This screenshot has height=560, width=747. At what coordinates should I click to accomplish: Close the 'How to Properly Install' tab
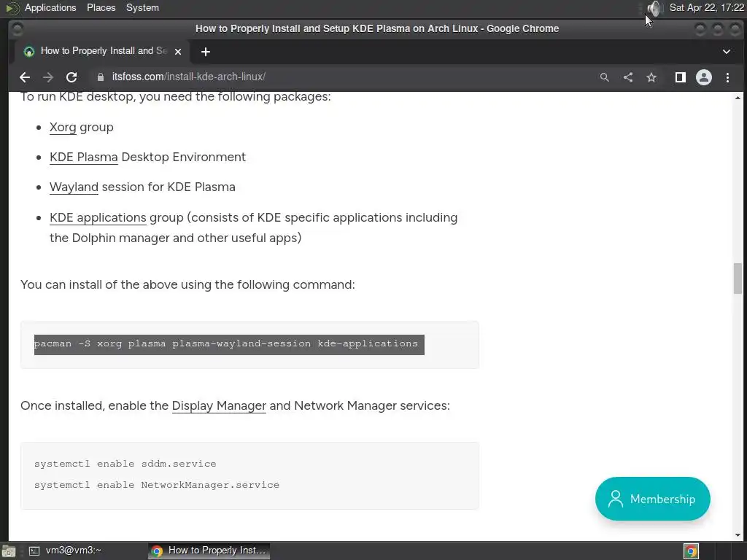[178, 52]
